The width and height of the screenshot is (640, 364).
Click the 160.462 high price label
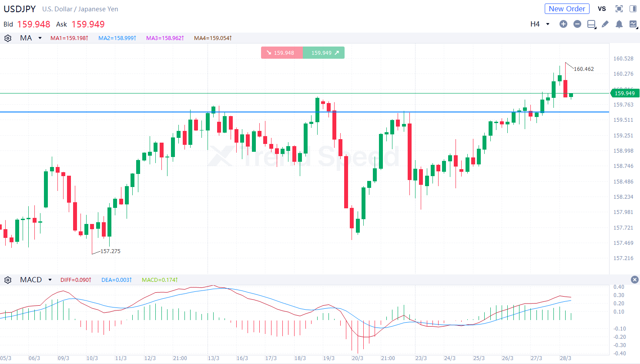pyautogui.click(x=583, y=69)
